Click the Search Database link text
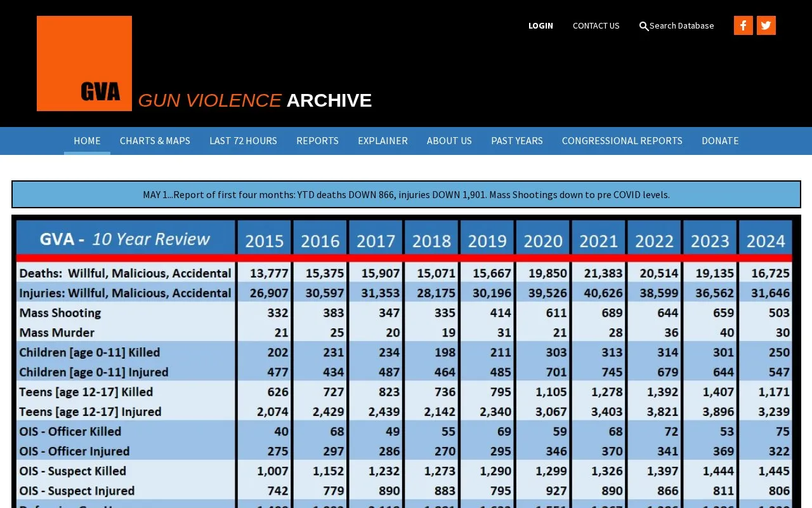The image size is (812, 508). (681, 25)
